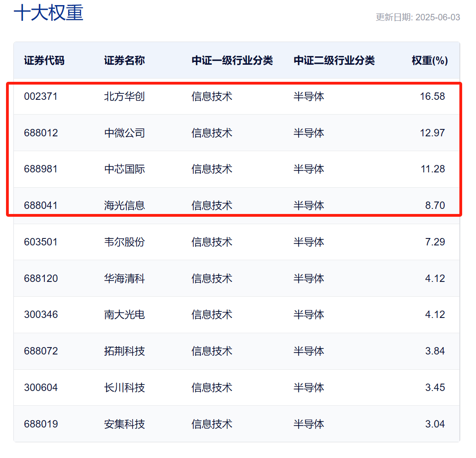
Task: Click weight value 16.58
Action: point(432,96)
